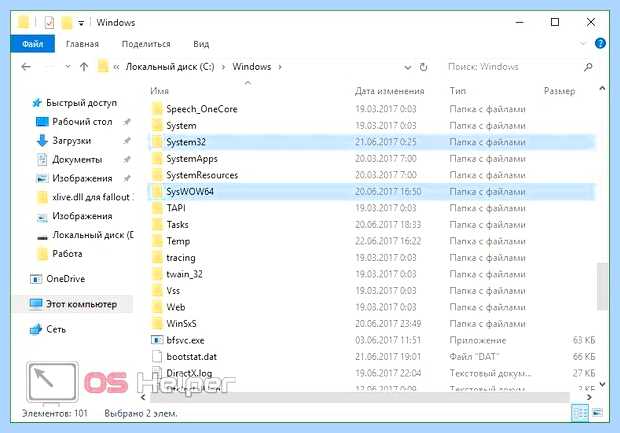Open the ribbon help question mark
620x433 pixels.
(600, 43)
